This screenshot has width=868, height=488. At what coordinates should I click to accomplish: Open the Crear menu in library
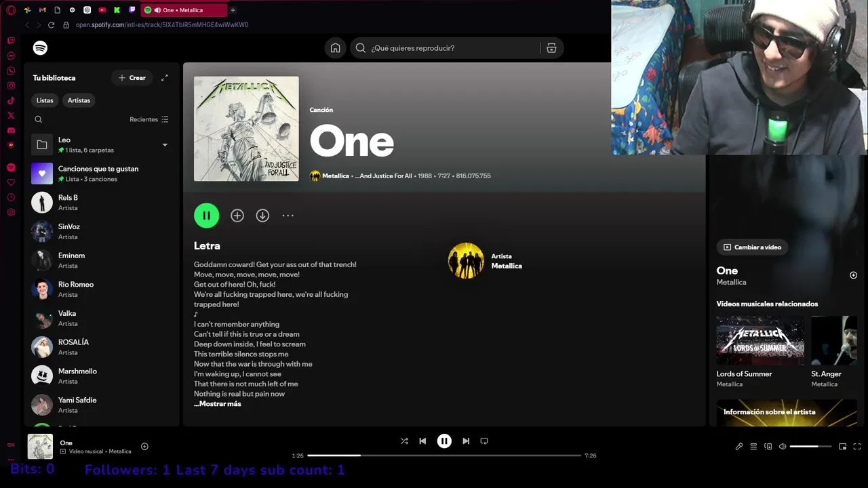pyautogui.click(x=132, y=78)
